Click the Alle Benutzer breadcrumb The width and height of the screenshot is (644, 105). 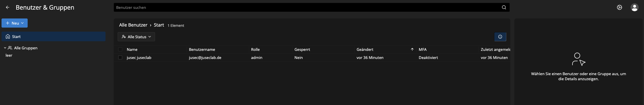tap(133, 25)
